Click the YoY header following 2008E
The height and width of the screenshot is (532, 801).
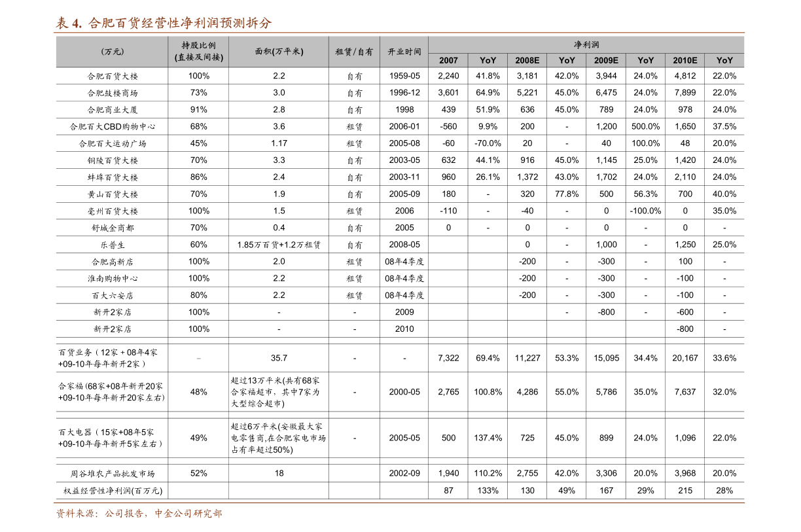click(567, 60)
